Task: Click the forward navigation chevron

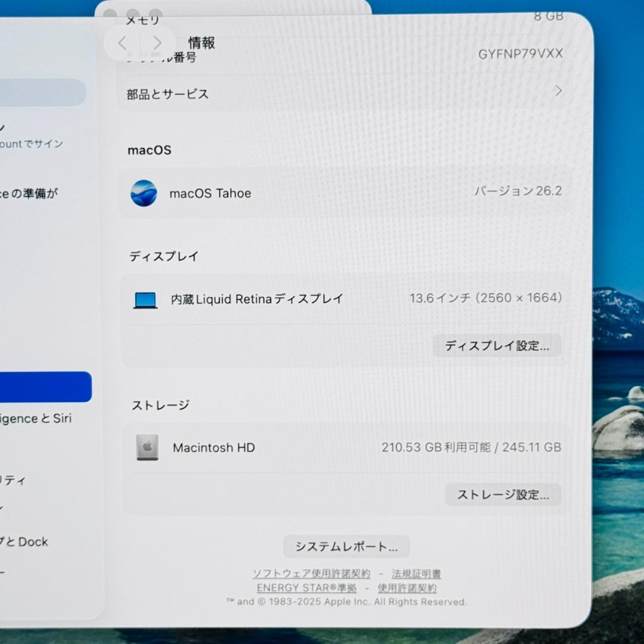Action: click(157, 43)
